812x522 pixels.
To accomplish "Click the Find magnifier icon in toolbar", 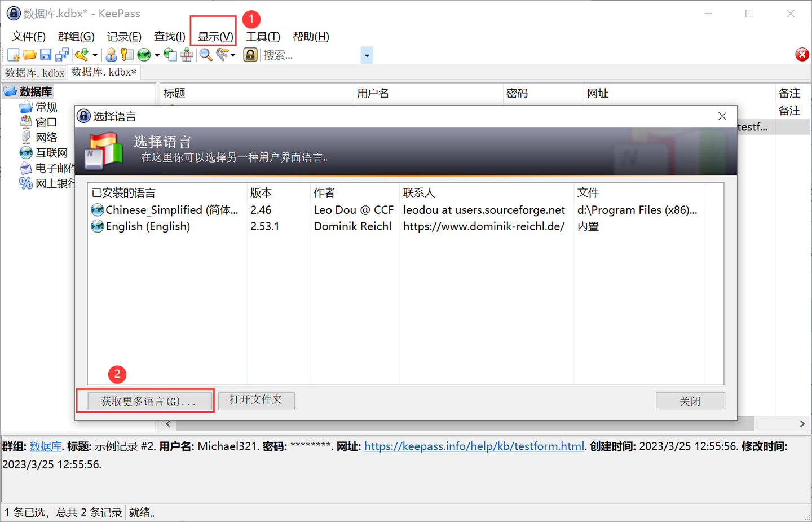I will tap(206, 55).
